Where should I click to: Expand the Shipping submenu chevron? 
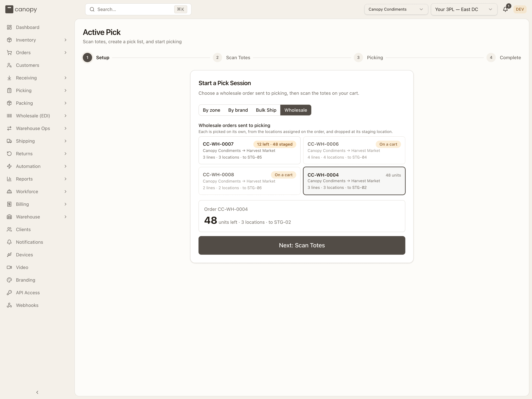65,141
